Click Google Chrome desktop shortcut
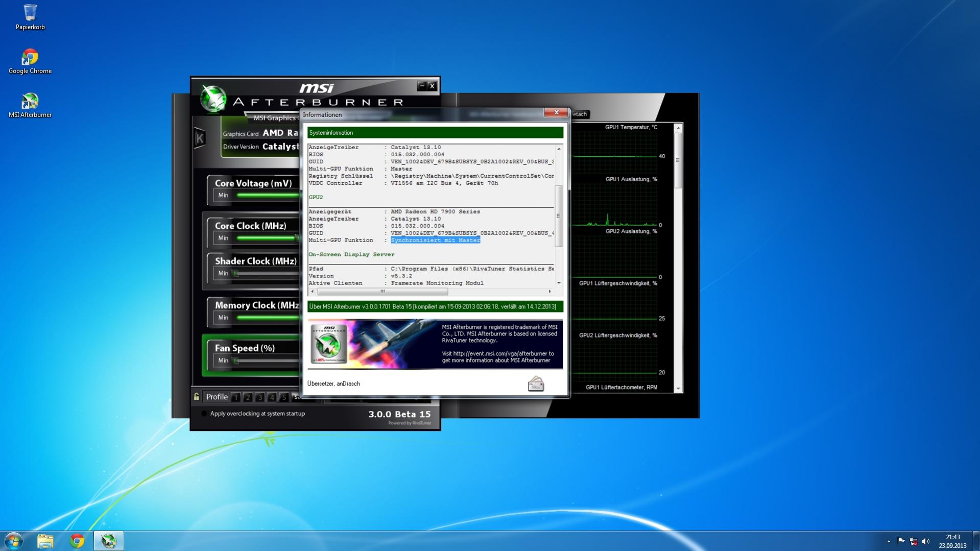The height and width of the screenshot is (551, 980). (x=30, y=62)
